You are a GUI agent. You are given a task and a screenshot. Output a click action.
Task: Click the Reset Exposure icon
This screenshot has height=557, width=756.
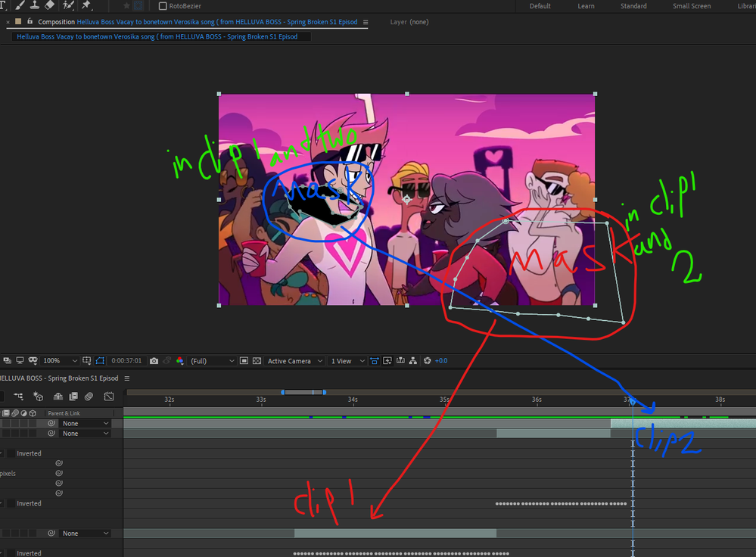(x=427, y=361)
